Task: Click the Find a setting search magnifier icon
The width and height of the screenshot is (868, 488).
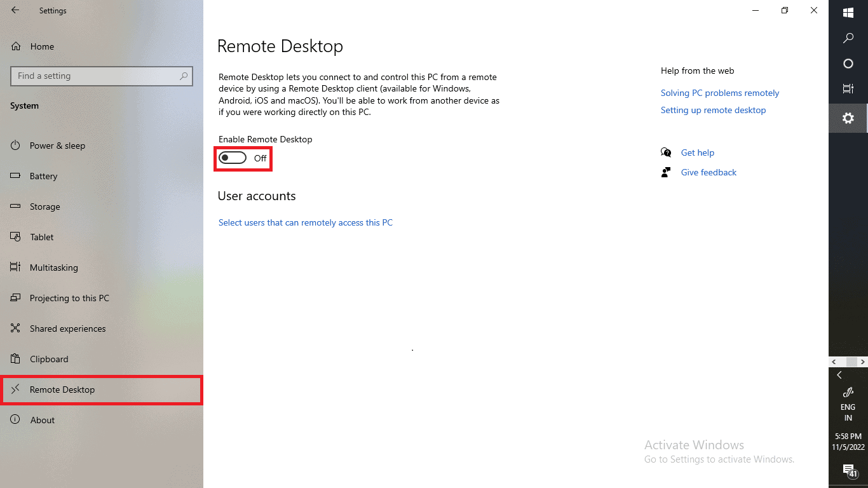Action: coord(184,76)
